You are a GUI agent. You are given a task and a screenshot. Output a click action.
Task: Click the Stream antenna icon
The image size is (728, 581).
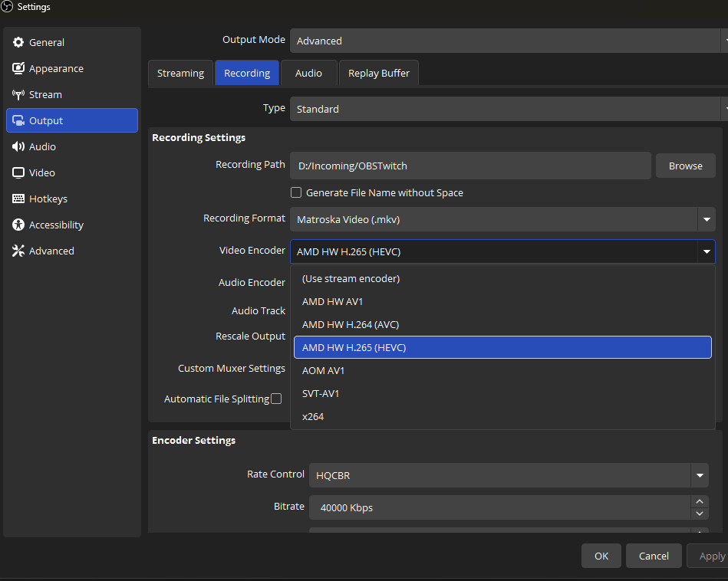tap(18, 95)
